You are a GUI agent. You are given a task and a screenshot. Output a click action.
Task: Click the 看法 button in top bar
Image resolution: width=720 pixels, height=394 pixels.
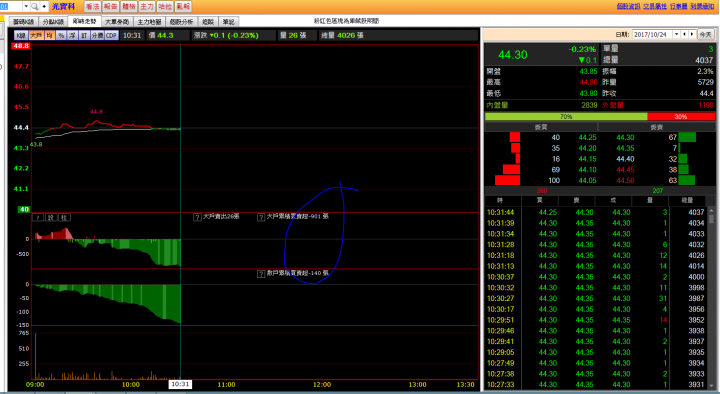pos(92,6)
